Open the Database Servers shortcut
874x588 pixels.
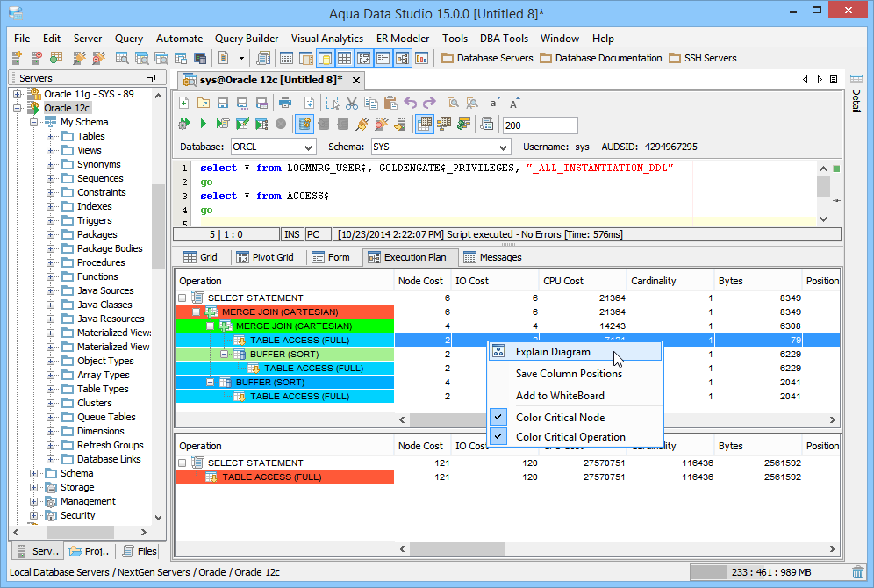(x=487, y=58)
